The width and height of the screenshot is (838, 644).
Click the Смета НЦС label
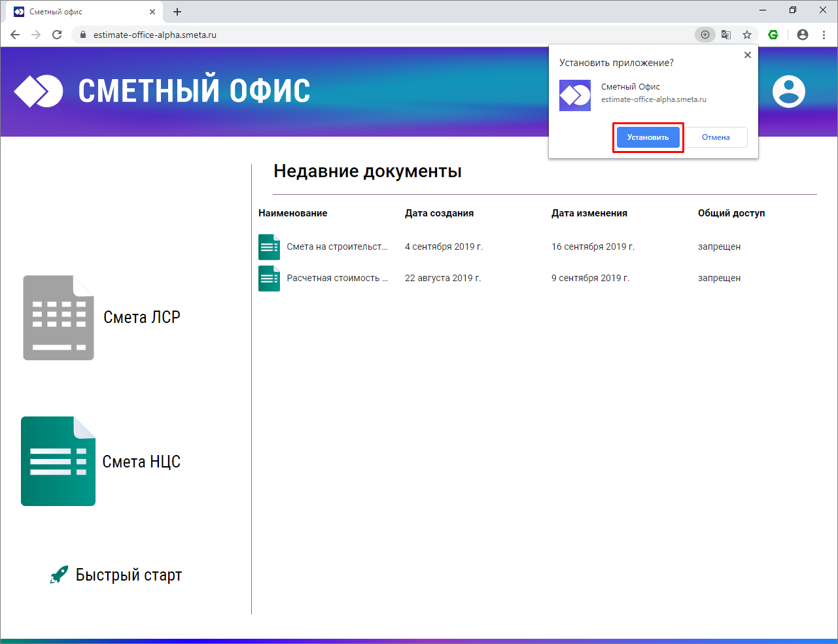(141, 462)
